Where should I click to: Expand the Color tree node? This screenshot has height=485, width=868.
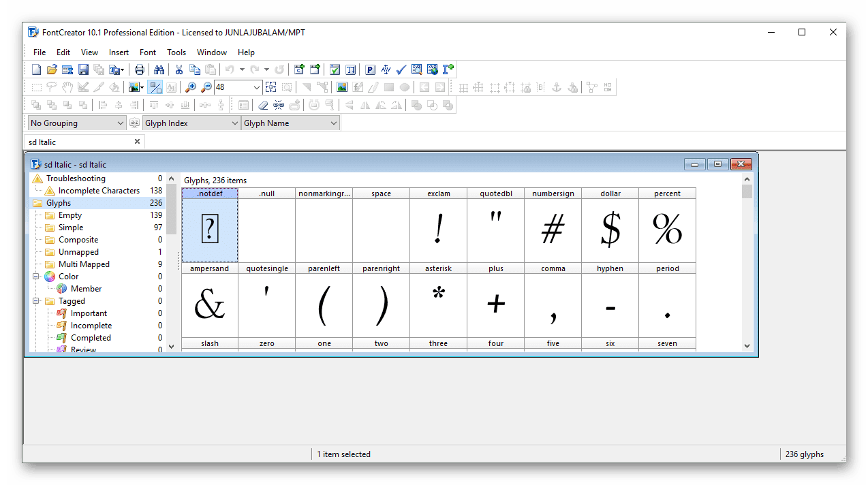pos(35,276)
